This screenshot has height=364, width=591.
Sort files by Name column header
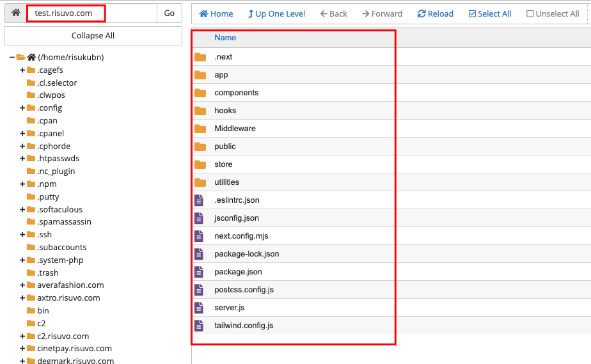pos(225,38)
